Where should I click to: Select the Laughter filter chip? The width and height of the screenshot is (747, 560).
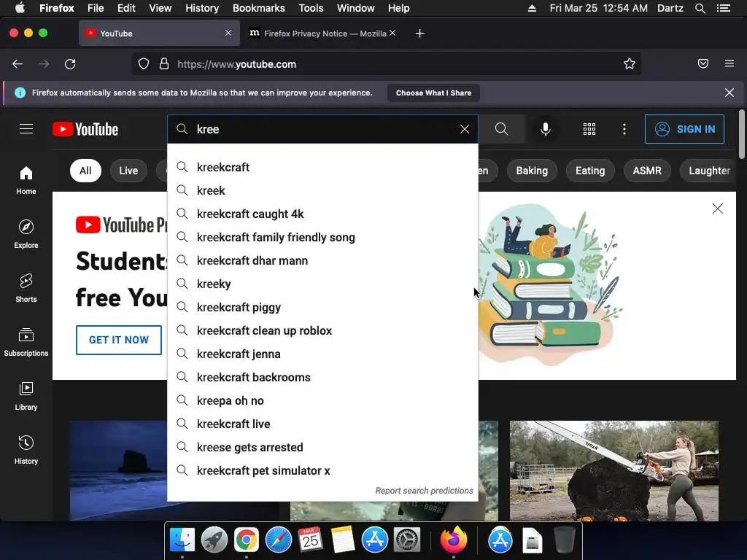(x=709, y=171)
